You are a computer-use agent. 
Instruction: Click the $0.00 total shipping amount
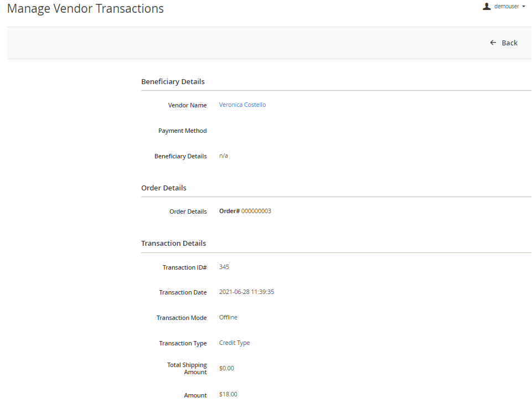point(226,368)
